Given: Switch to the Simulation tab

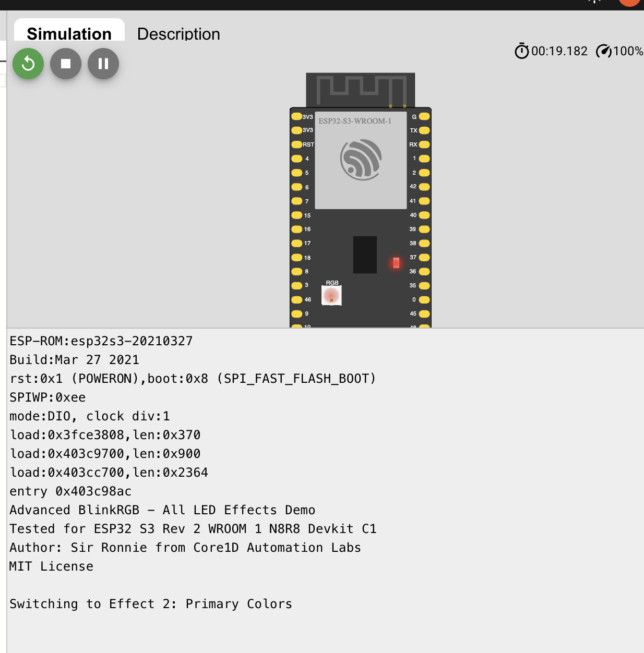Looking at the screenshot, I should (x=69, y=33).
